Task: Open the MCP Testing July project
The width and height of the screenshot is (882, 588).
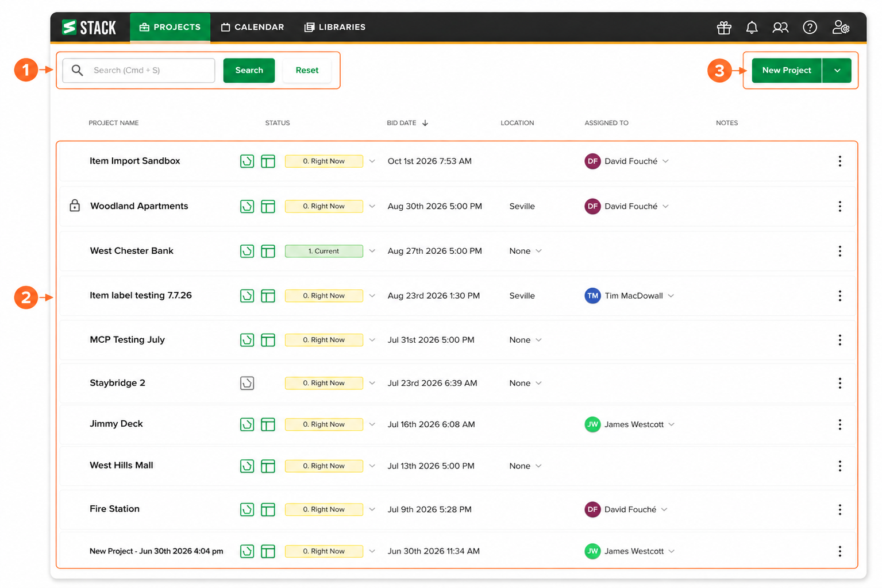Action: [x=127, y=340]
